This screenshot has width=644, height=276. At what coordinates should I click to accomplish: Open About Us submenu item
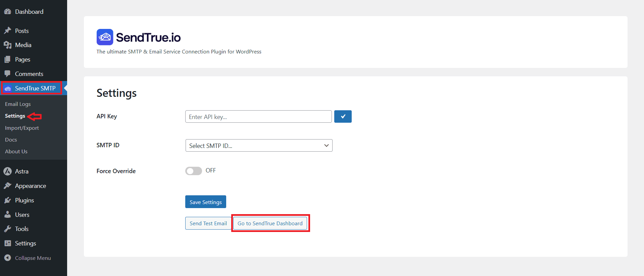click(16, 151)
